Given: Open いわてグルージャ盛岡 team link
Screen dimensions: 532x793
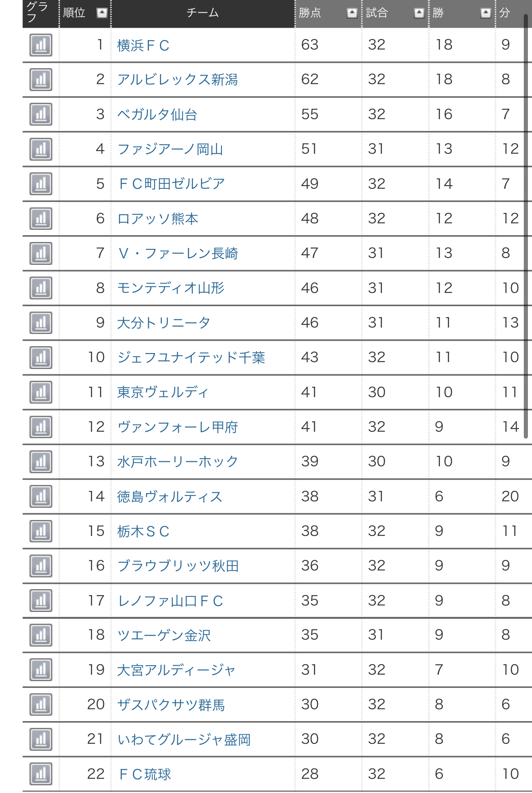Looking at the screenshot, I should click(x=184, y=739).
